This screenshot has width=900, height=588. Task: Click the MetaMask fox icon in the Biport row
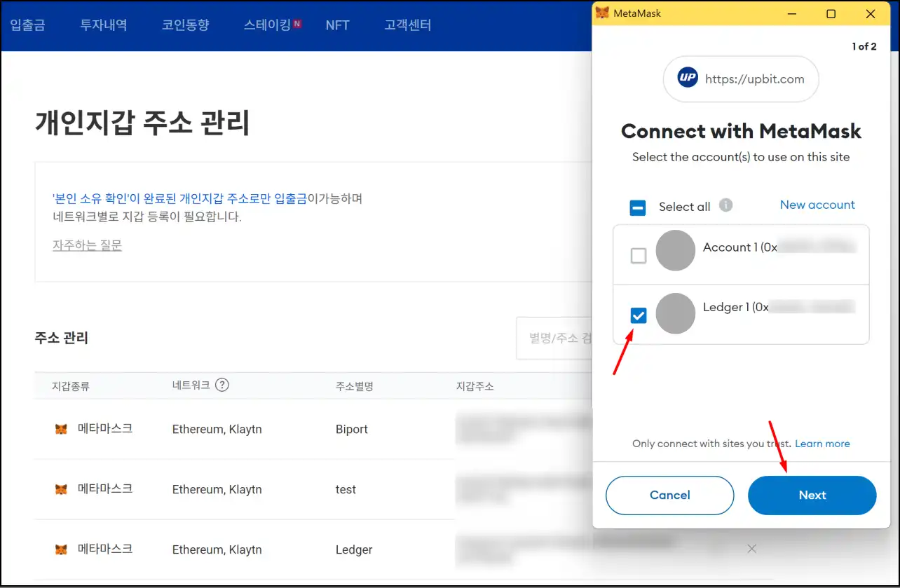(61, 429)
